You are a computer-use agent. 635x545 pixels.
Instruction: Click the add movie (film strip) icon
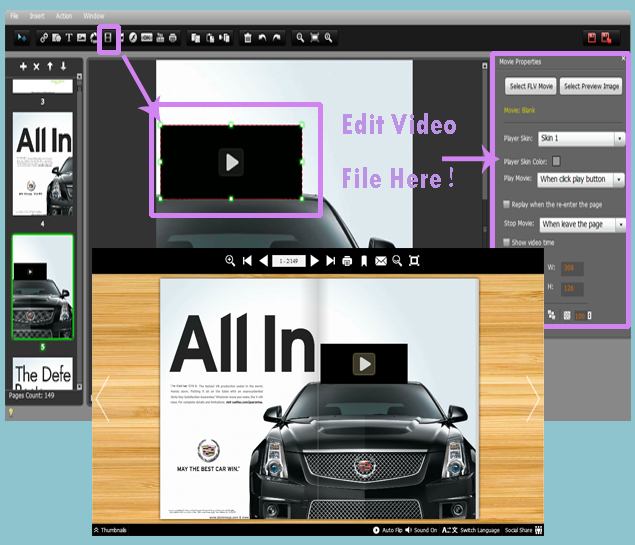(x=108, y=38)
